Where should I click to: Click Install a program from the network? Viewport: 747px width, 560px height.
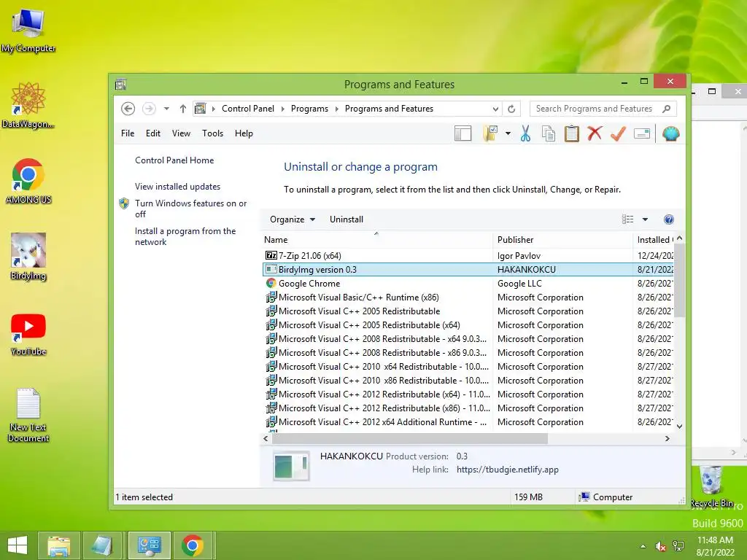pos(185,236)
